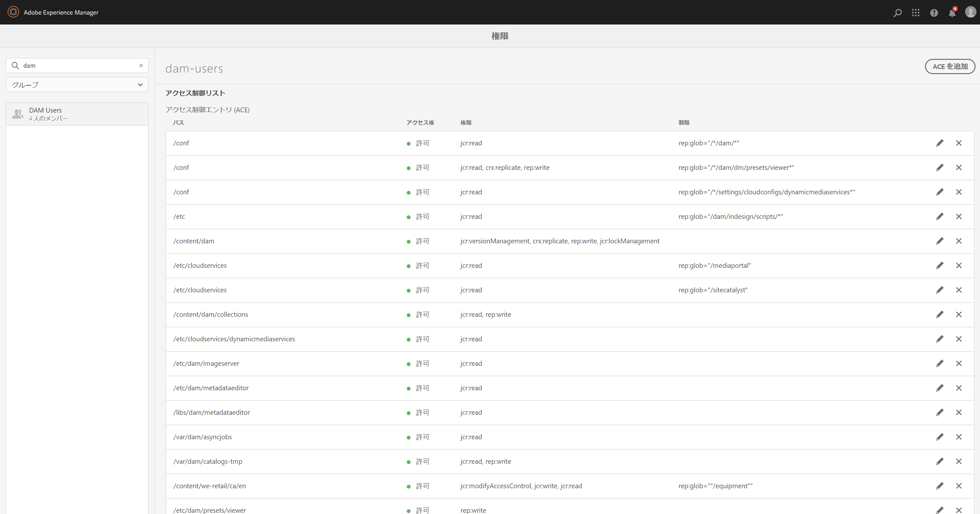980x514 pixels.
Task: Open the help question mark icon
Action: point(934,13)
